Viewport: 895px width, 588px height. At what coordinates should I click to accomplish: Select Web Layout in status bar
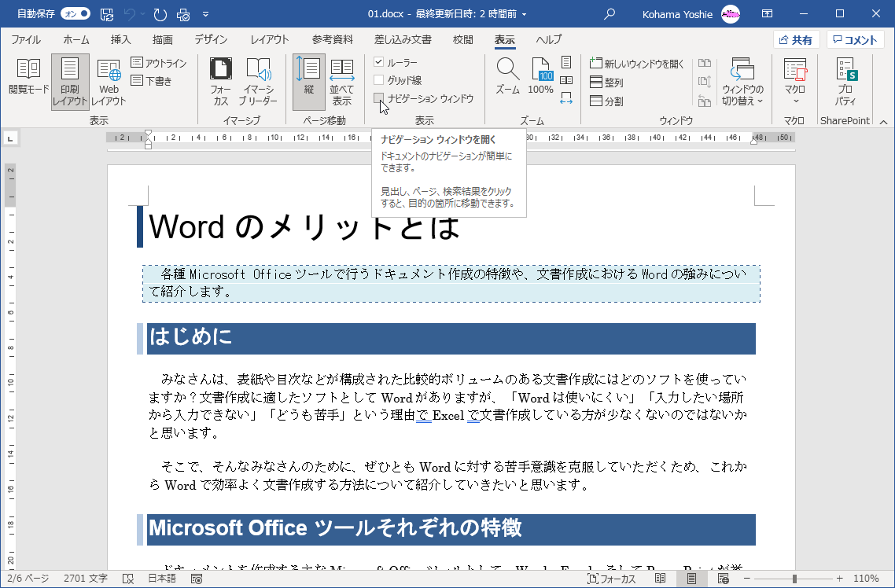coord(723,579)
